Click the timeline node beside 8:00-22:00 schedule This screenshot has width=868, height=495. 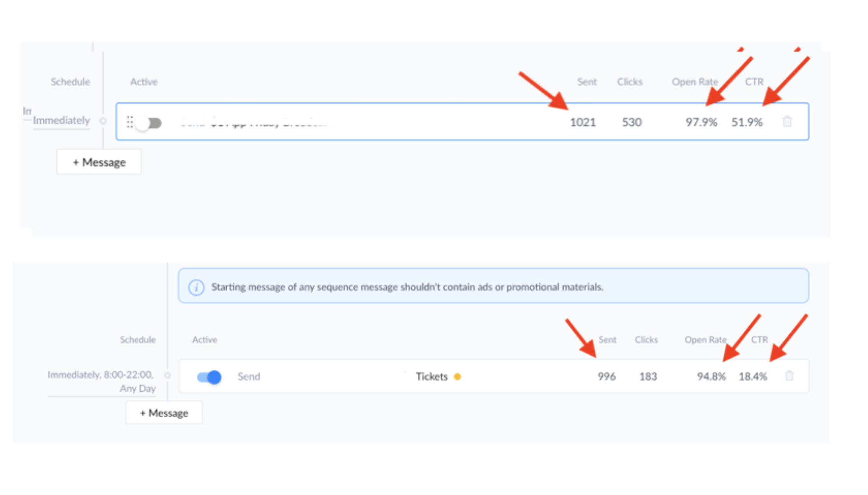tap(168, 375)
